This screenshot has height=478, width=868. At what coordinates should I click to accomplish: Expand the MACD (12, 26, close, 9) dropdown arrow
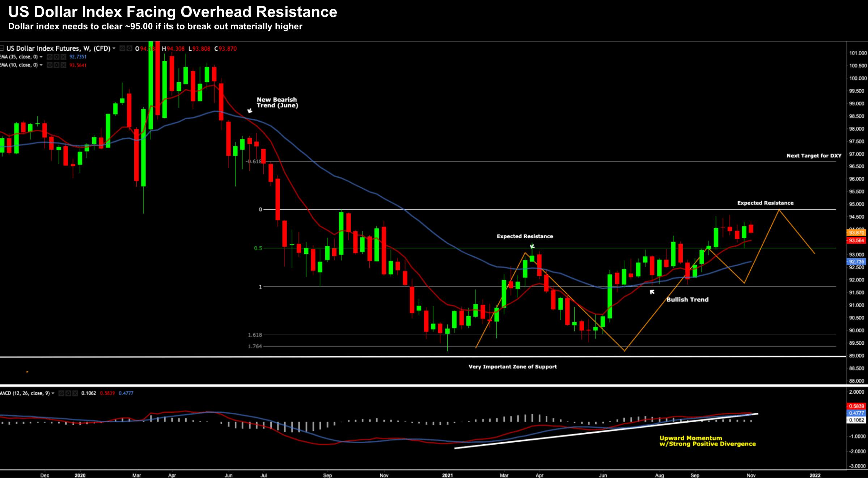coord(53,393)
